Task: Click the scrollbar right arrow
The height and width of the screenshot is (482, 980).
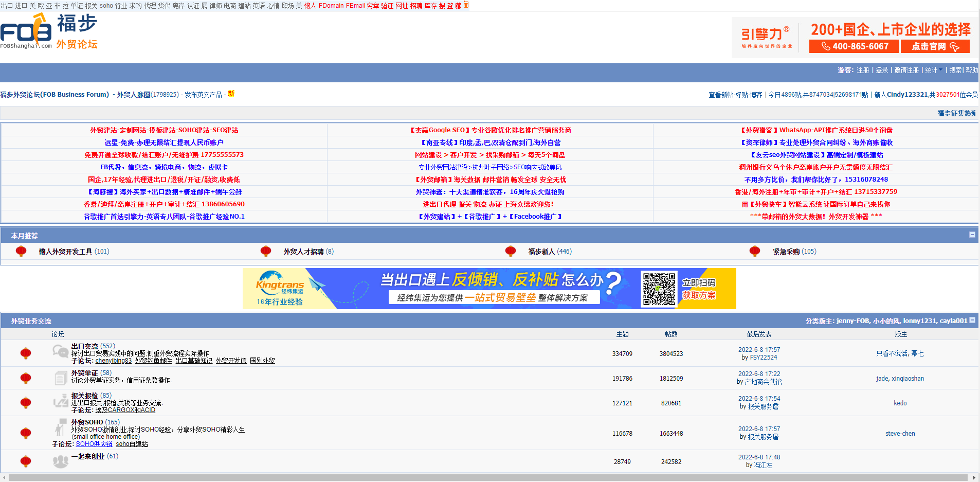Action: [x=974, y=477]
